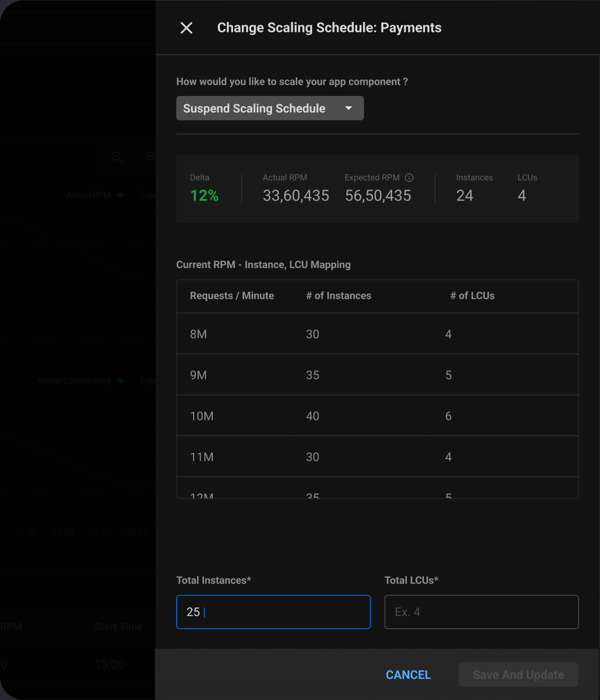Select the zoom-in magnifier on the chart
Viewport: 600px width, 700px height.
tap(150, 157)
